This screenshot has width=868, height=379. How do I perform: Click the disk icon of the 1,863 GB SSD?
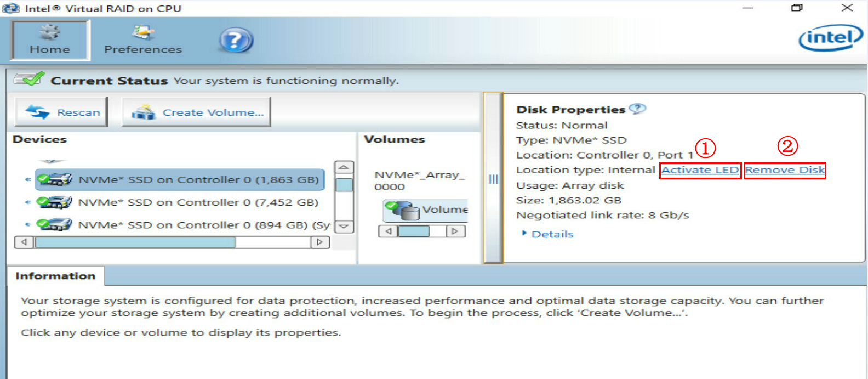pos(54,179)
